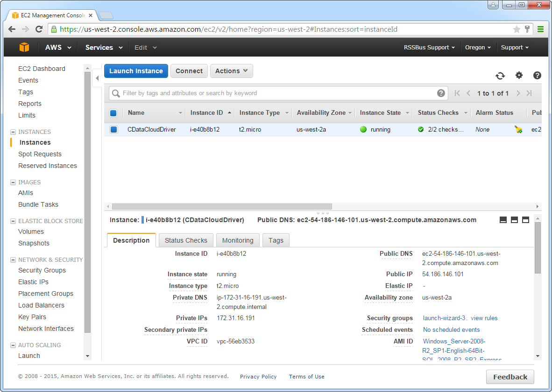552x392 pixels.
Task: Click the details pane vertical scrollbar thumb
Action: click(x=538, y=248)
